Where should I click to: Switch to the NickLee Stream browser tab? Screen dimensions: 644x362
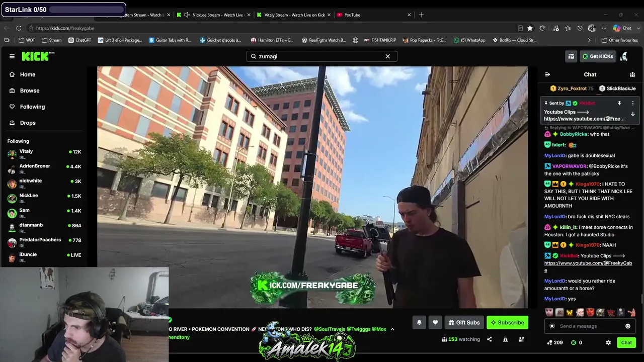coord(213,15)
